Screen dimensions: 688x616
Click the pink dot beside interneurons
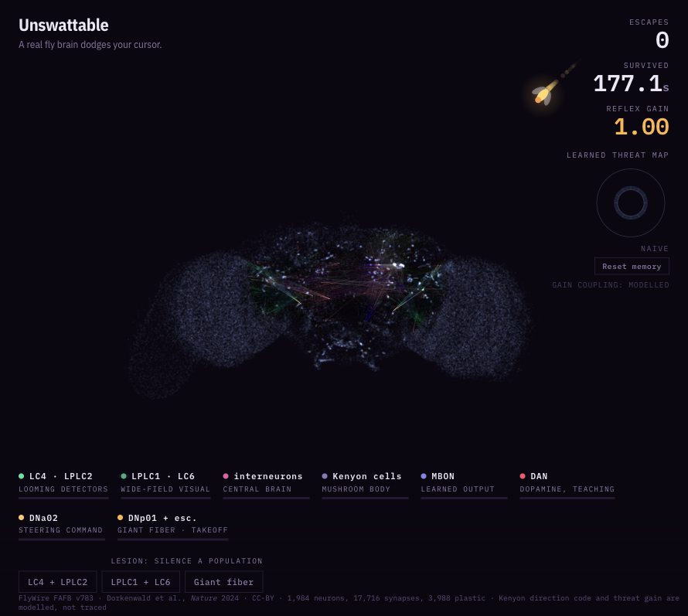[x=226, y=476]
